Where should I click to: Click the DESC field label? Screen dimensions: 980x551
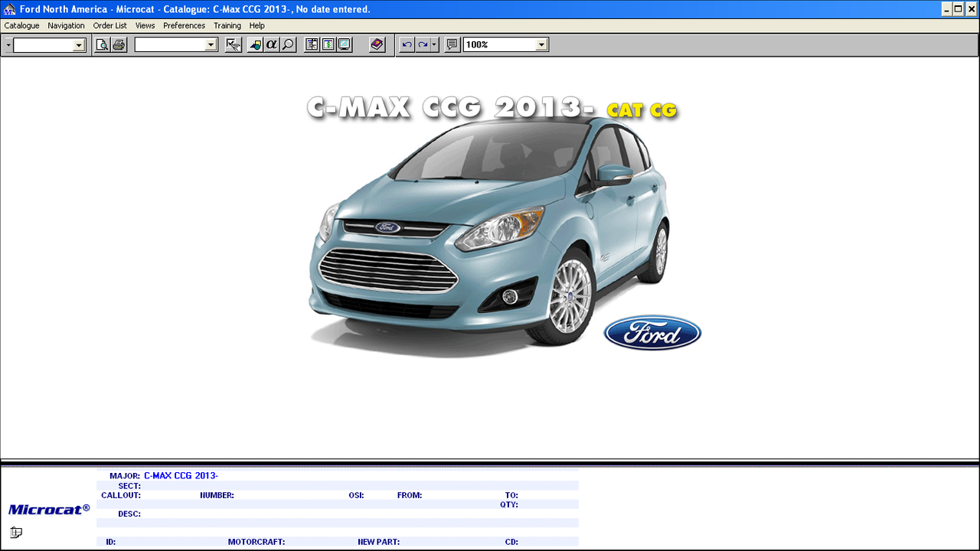click(129, 514)
